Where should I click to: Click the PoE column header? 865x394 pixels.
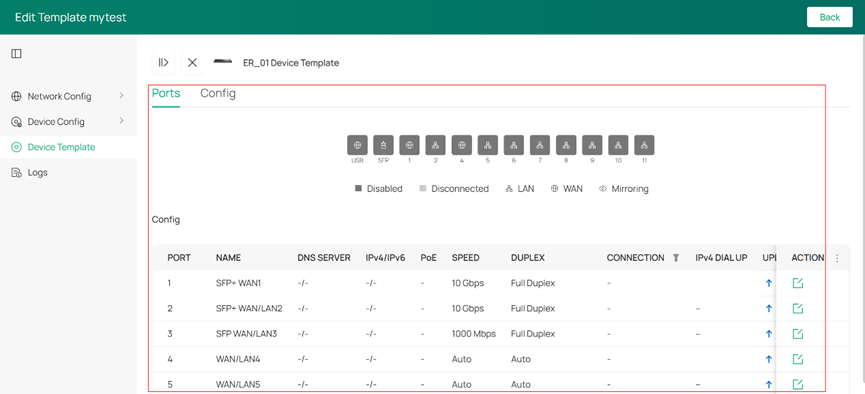(429, 258)
